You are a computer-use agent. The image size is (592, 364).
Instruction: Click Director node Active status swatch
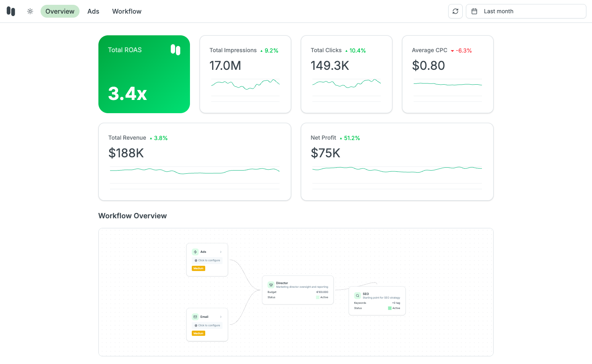pos(318,297)
